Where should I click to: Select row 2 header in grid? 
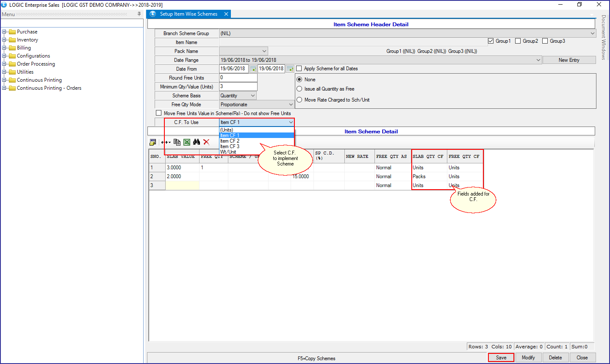click(157, 176)
